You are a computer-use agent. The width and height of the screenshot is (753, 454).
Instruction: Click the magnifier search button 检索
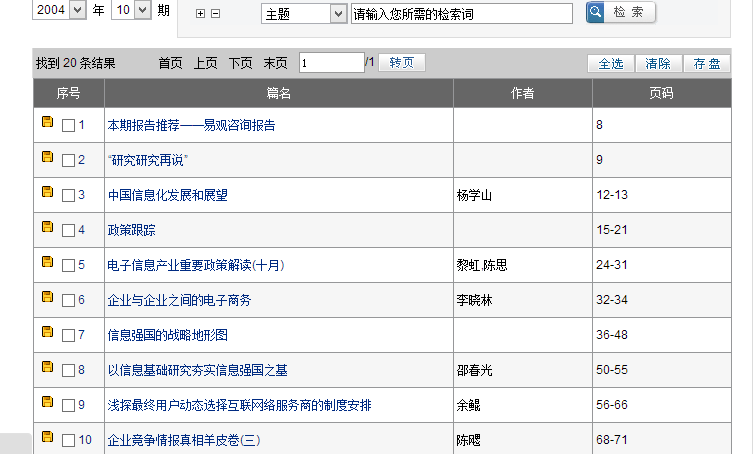point(621,12)
